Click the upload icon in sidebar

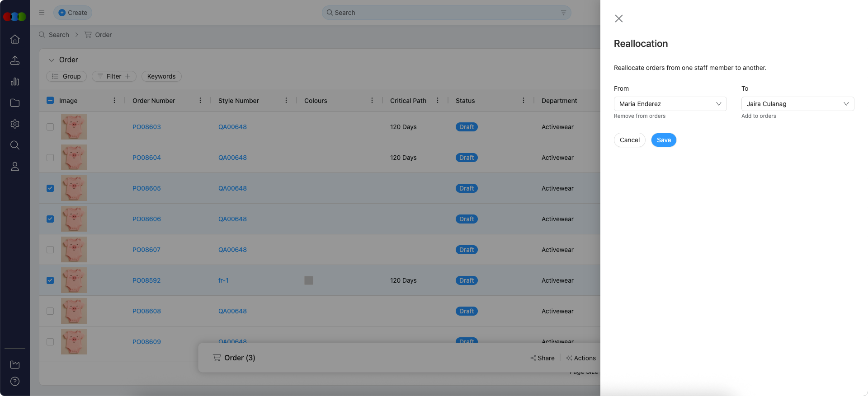click(15, 61)
